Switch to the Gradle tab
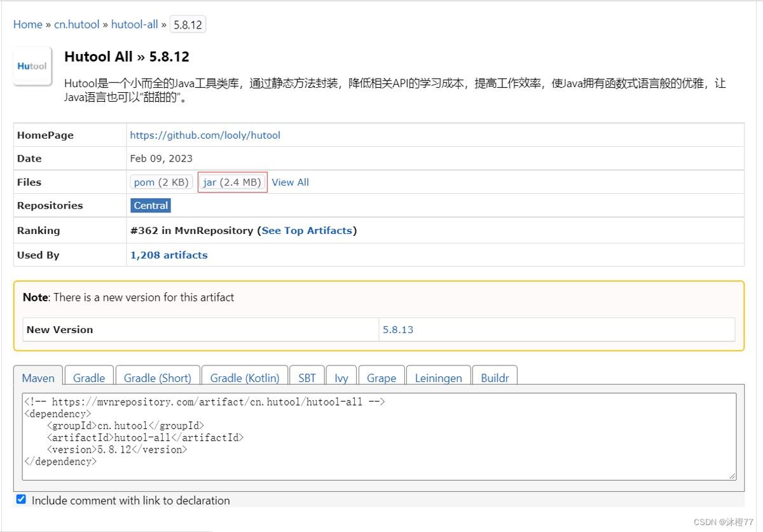763x532 pixels. [89, 378]
